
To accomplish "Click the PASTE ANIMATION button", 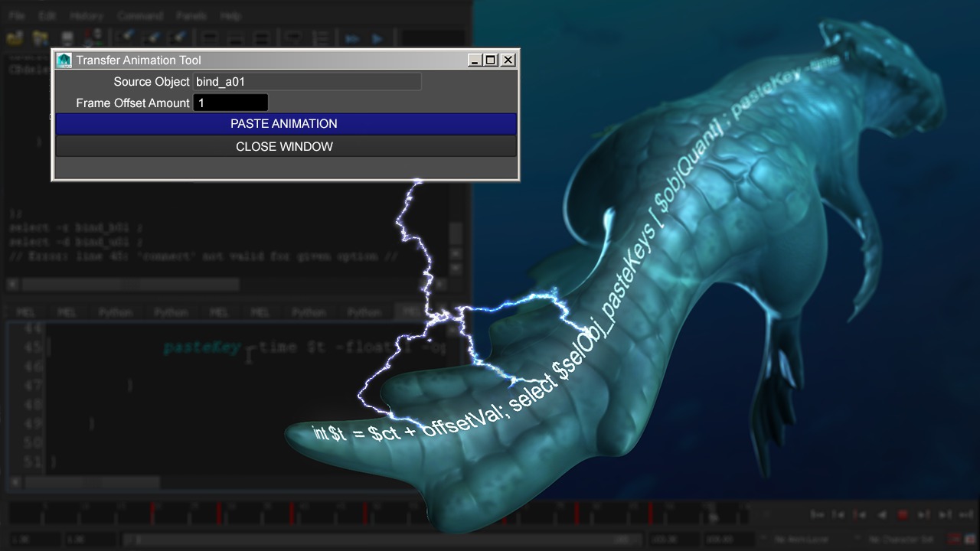I will coord(285,124).
